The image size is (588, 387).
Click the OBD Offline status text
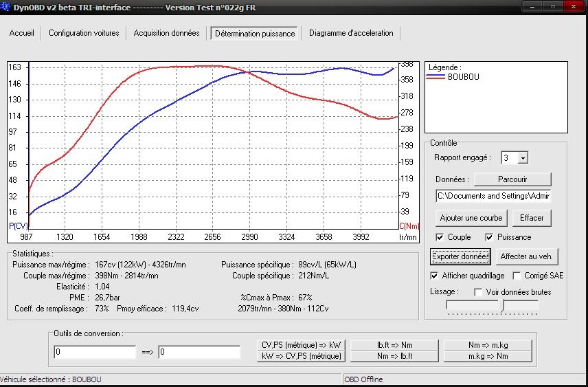363,379
